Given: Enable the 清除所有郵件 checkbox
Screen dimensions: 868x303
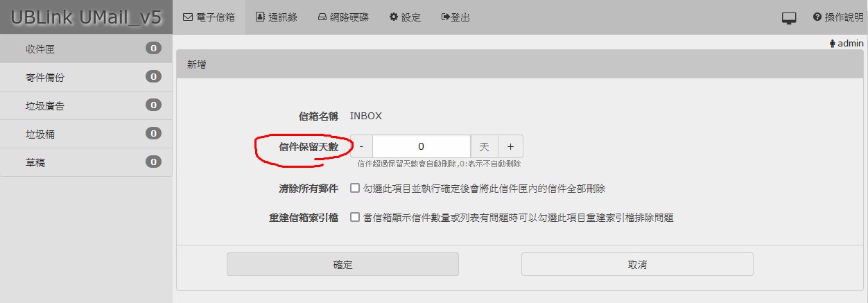Looking at the screenshot, I should click(x=355, y=188).
